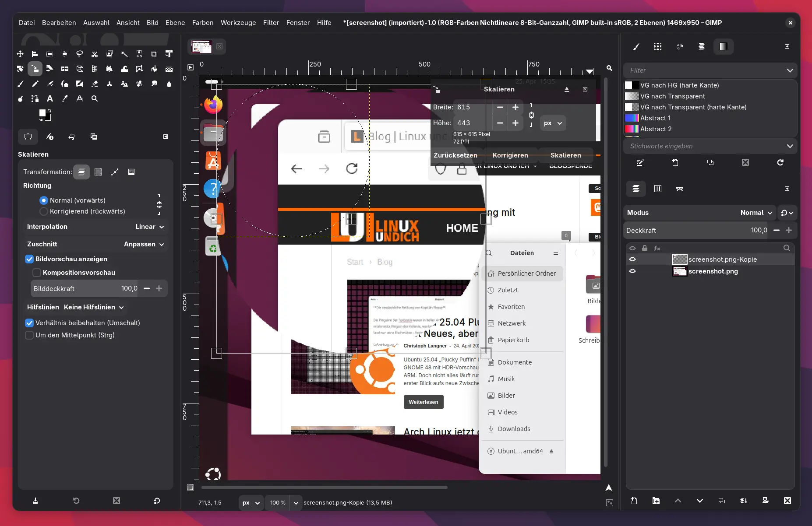Screen dimensions: 812x526
Task: Open the Paths tab icon in the layers dock
Action: (679, 189)
